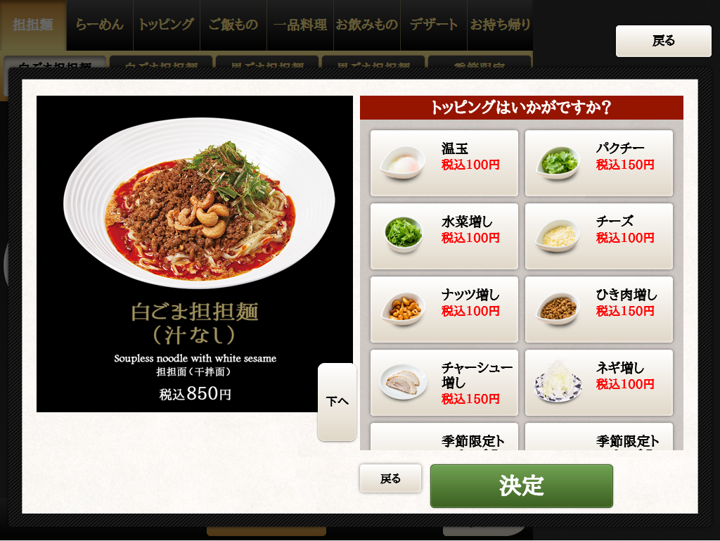
Task: Add the チーズ cheese topping
Action: click(x=599, y=236)
